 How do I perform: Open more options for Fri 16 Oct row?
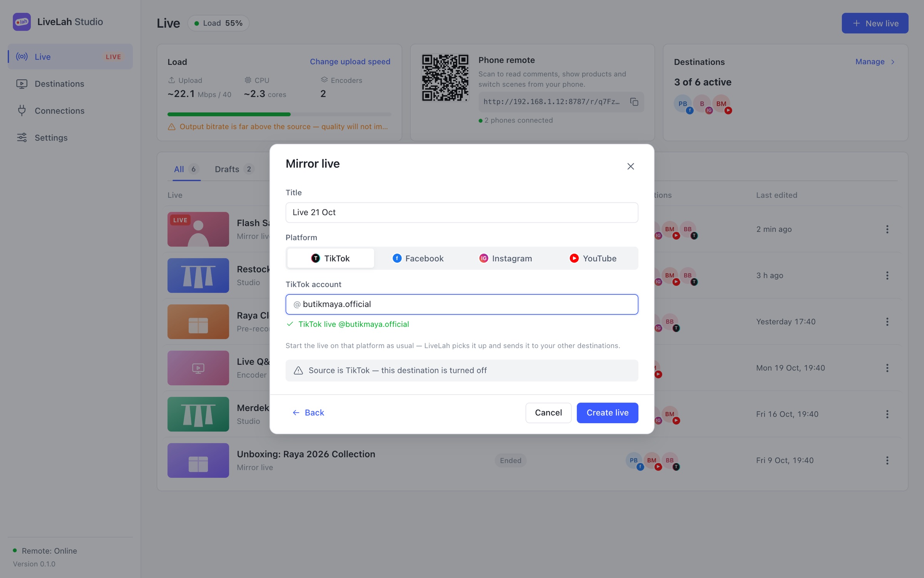tap(887, 414)
